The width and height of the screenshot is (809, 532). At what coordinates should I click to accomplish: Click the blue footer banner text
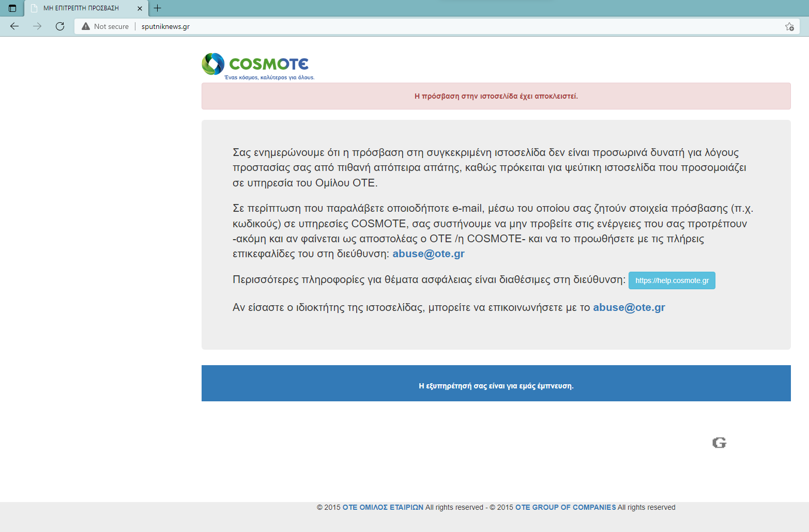[496, 386]
